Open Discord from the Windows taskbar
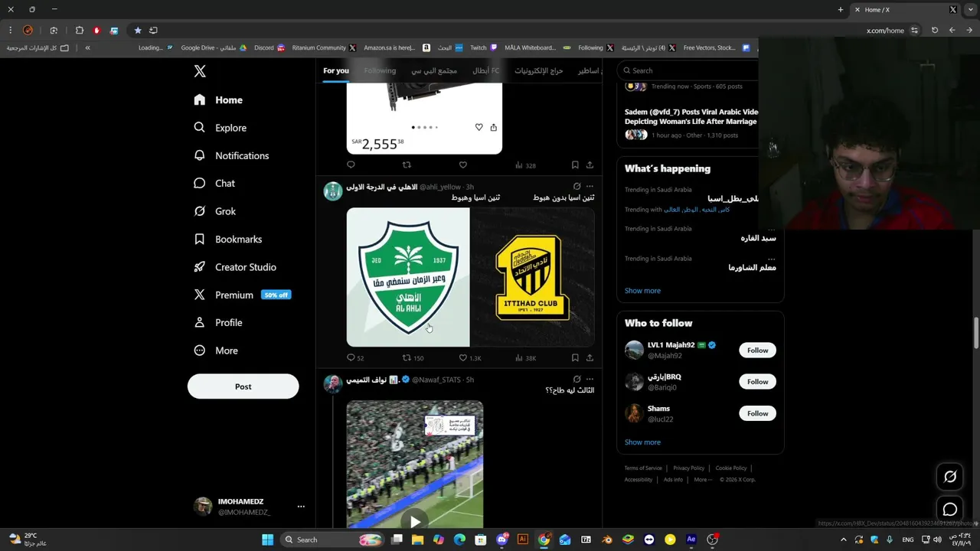Screen dimensions: 980x551 coord(502,540)
